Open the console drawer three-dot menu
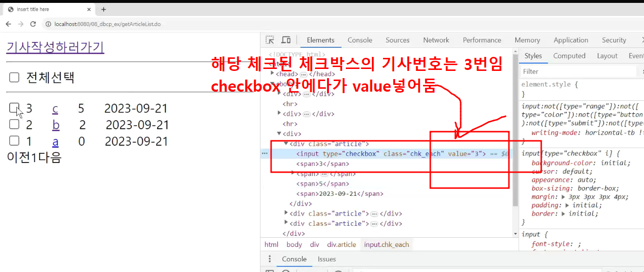This screenshot has height=272, width=644. [270, 259]
